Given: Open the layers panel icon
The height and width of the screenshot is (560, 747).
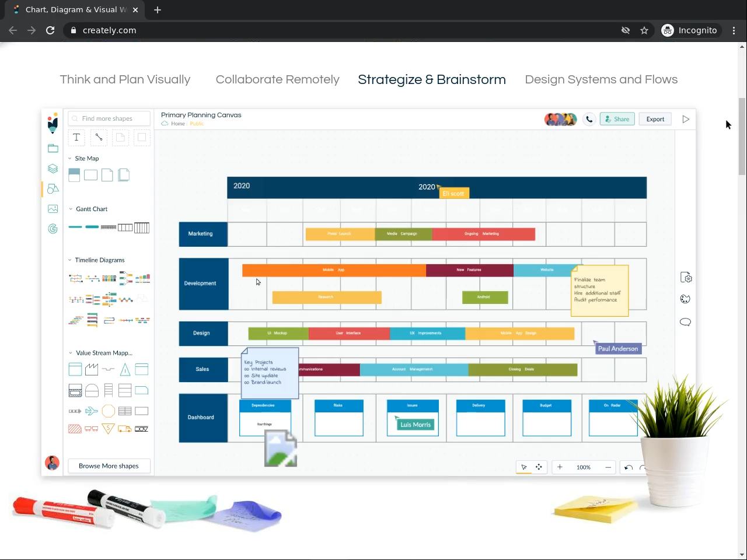Looking at the screenshot, I should pyautogui.click(x=53, y=169).
